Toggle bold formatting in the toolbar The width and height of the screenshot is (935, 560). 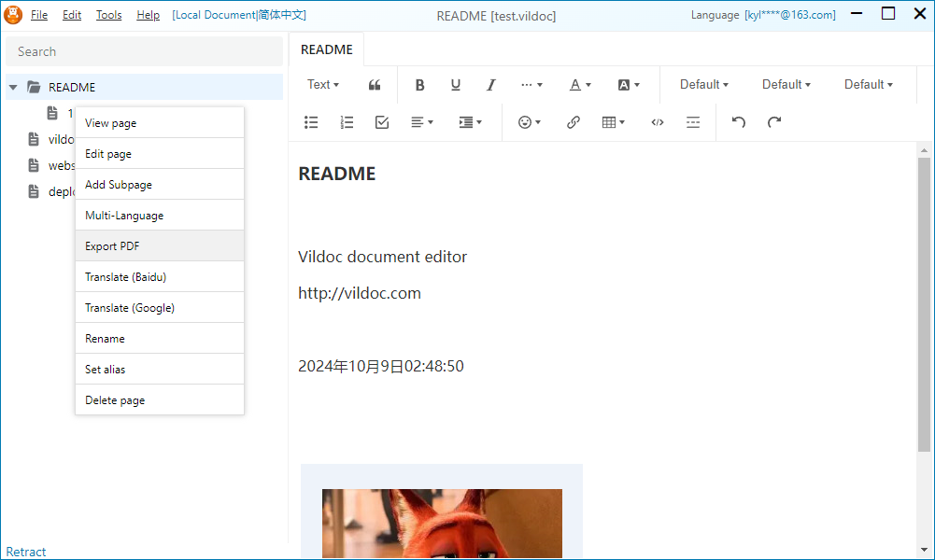(x=420, y=85)
